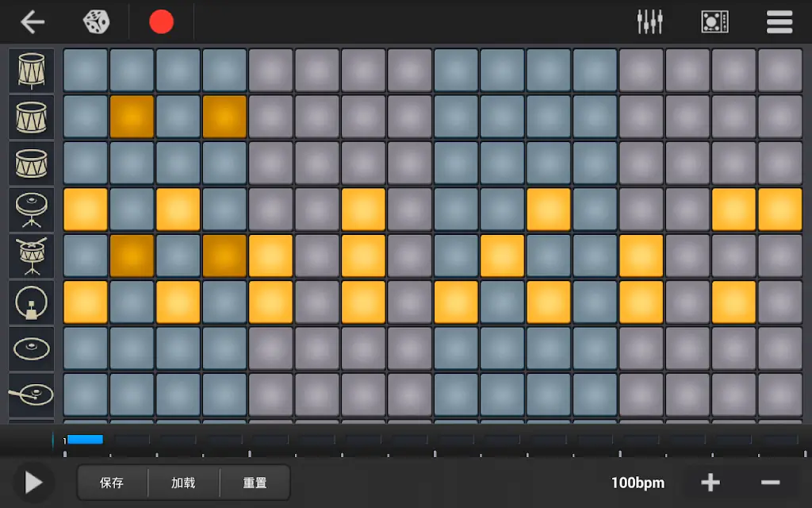Open the hamburger menu

point(779,21)
